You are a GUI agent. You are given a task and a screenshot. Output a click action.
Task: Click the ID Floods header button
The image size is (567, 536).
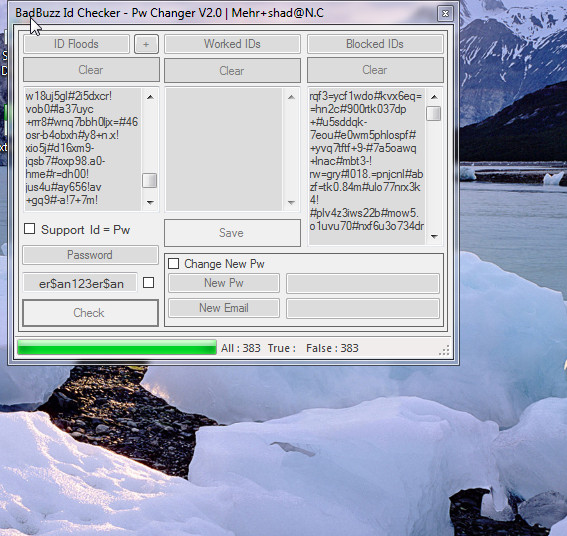click(76, 44)
